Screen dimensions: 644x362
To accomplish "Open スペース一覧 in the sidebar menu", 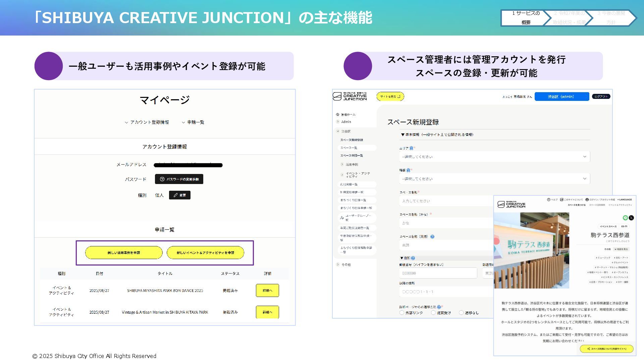I will pyautogui.click(x=349, y=148).
